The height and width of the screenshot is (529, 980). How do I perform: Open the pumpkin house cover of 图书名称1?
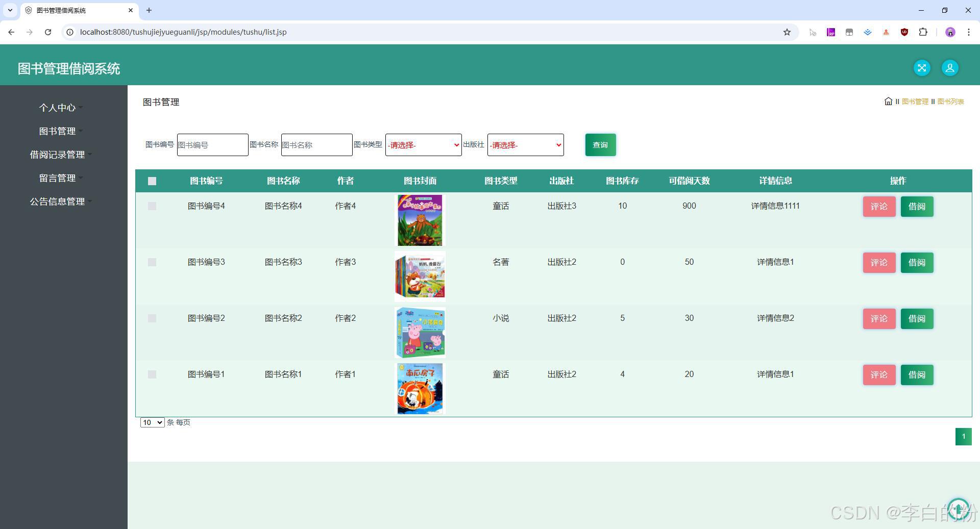coord(420,389)
